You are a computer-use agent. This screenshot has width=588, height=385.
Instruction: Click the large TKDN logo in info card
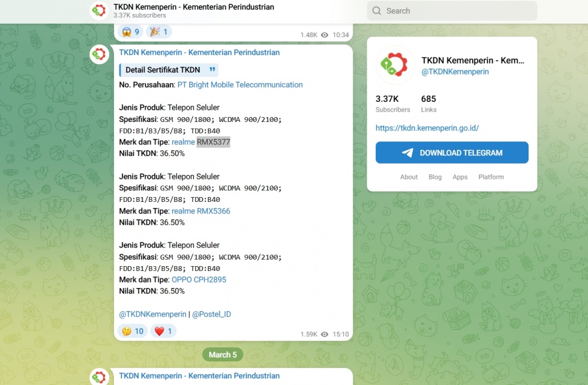coord(395,65)
